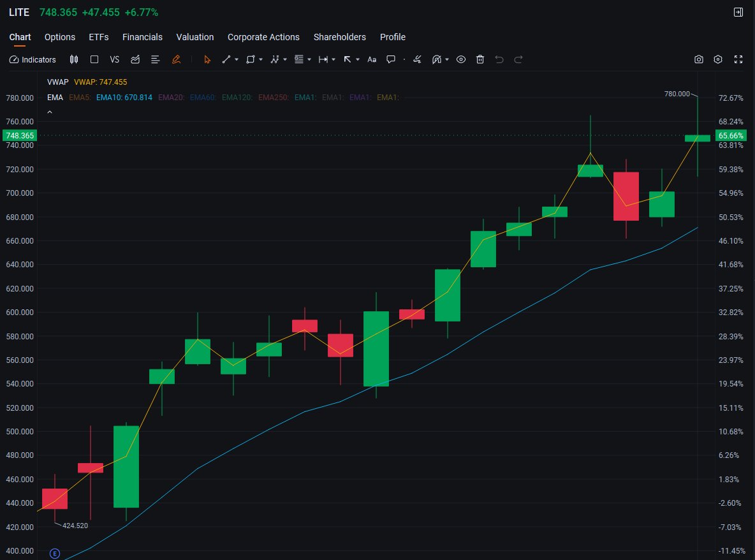Click the horizontal lines list icon

click(x=155, y=60)
